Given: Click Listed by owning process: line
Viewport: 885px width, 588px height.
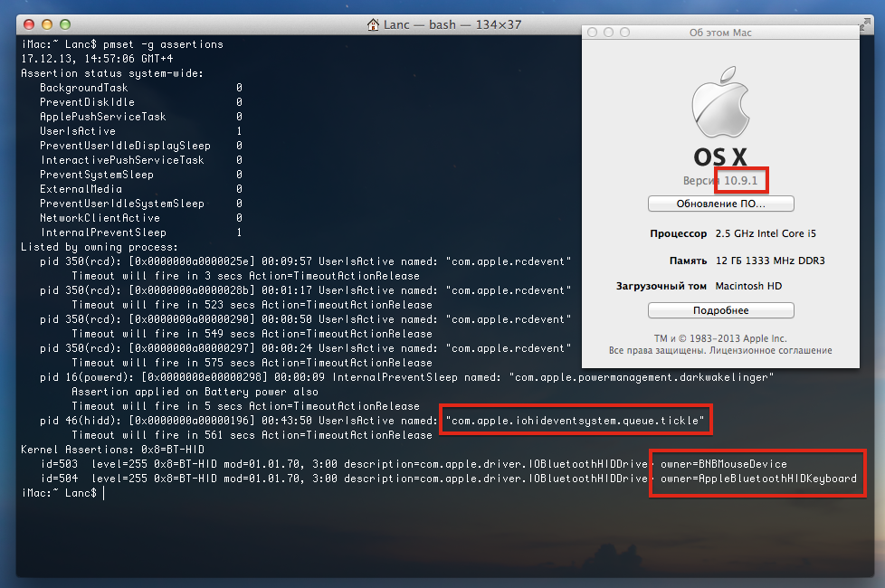Looking at the screenshot, I should 100,247.
